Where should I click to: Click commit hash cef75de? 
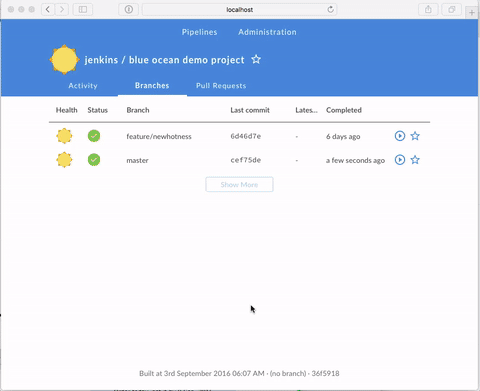click(246, 160)
